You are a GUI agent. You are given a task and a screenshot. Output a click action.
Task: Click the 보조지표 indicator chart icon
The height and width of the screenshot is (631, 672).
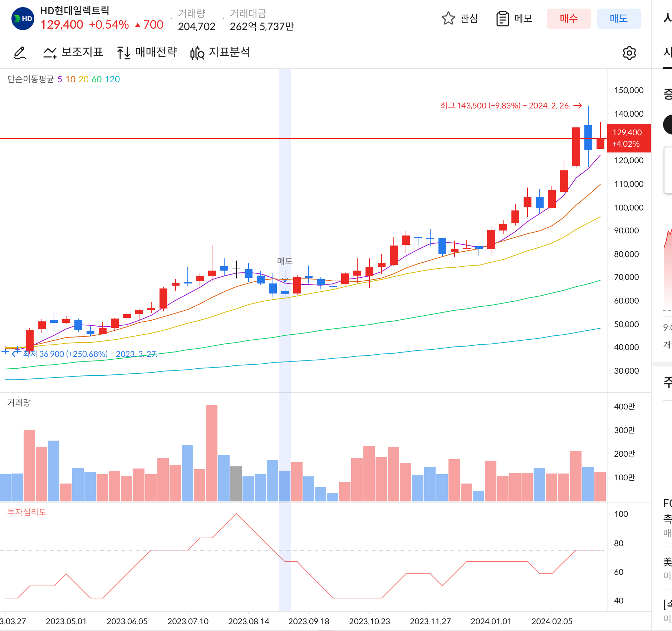pos(50,53)
